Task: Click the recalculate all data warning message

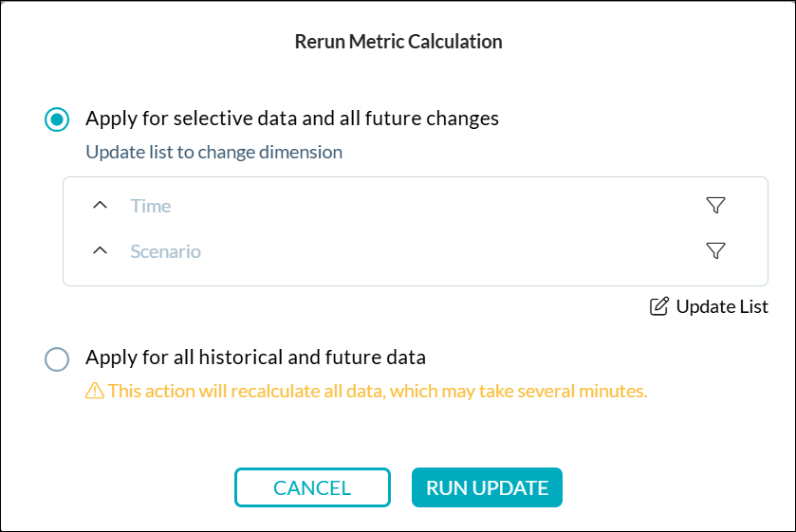Action: pyautogui.click(x=377, y=391)
